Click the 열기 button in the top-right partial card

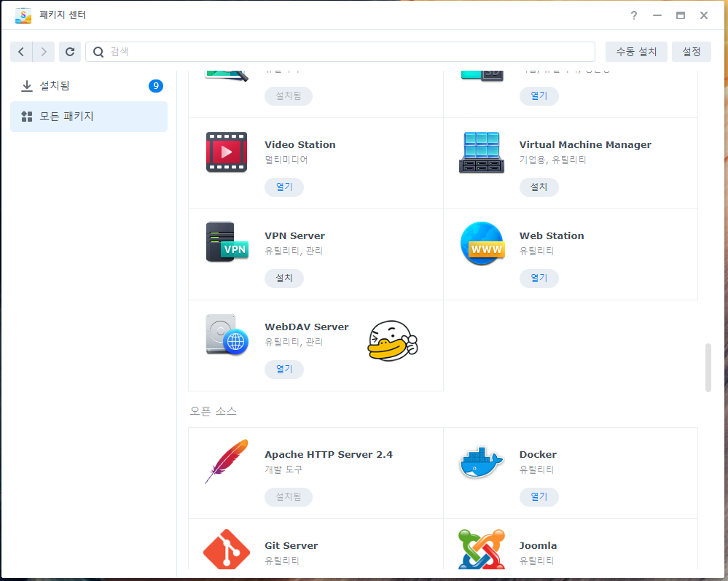pyautogui.click(x=539, y=96)
